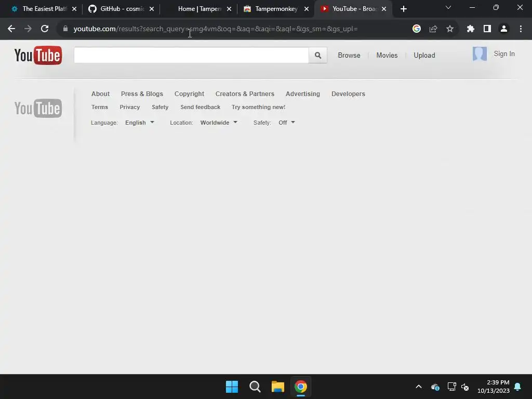Click the magnifier search button
Viewport: 532px width, 399px height.
pyautogui.click(x=318, y=55)
